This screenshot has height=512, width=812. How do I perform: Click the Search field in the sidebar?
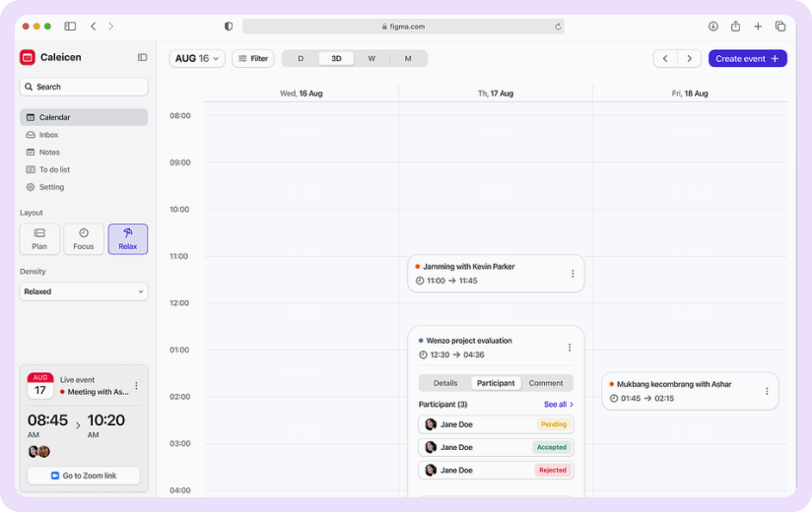click(84, 87)
